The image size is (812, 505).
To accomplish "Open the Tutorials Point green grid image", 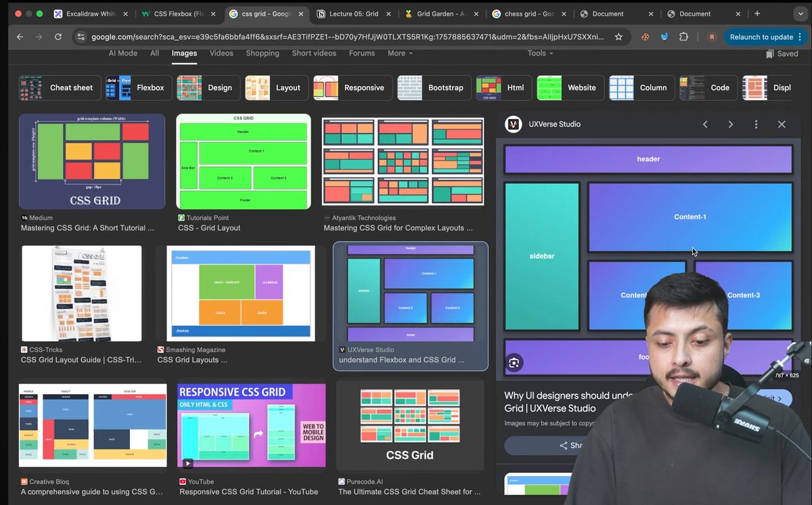I will (244, 161).
